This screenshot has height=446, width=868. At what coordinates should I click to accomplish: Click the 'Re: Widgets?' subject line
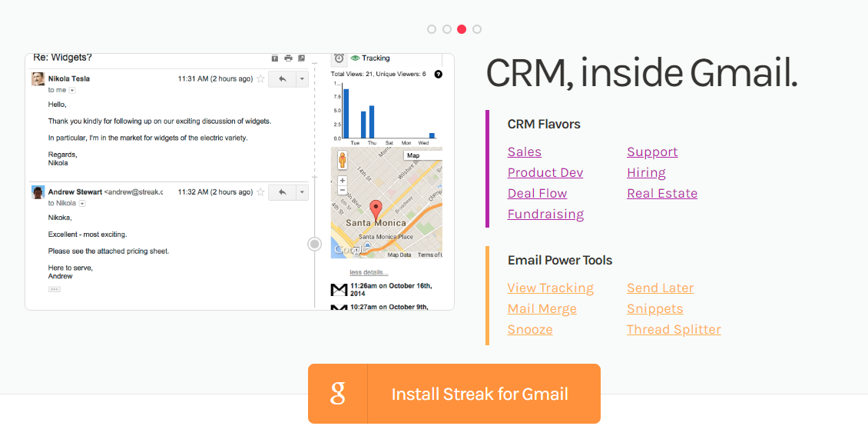pos(62,58)
